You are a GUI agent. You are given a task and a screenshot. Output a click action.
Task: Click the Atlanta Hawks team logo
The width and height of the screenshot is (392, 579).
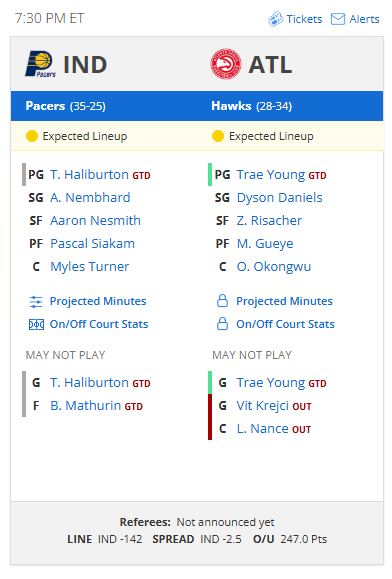coord(226,64)
